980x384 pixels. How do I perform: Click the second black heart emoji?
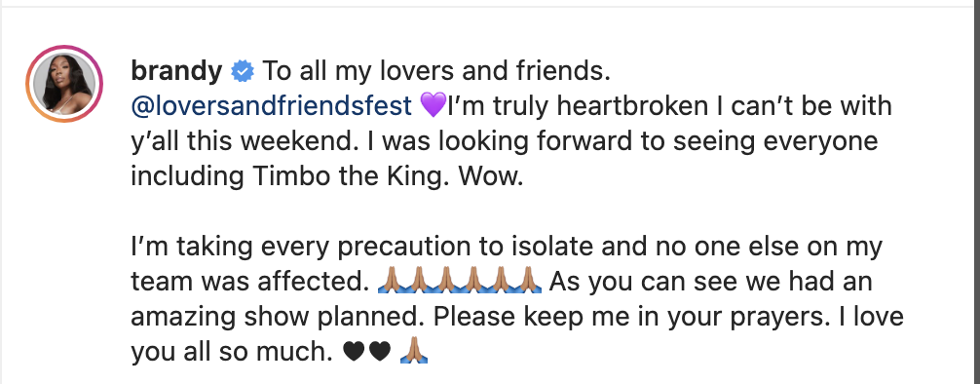379,352
